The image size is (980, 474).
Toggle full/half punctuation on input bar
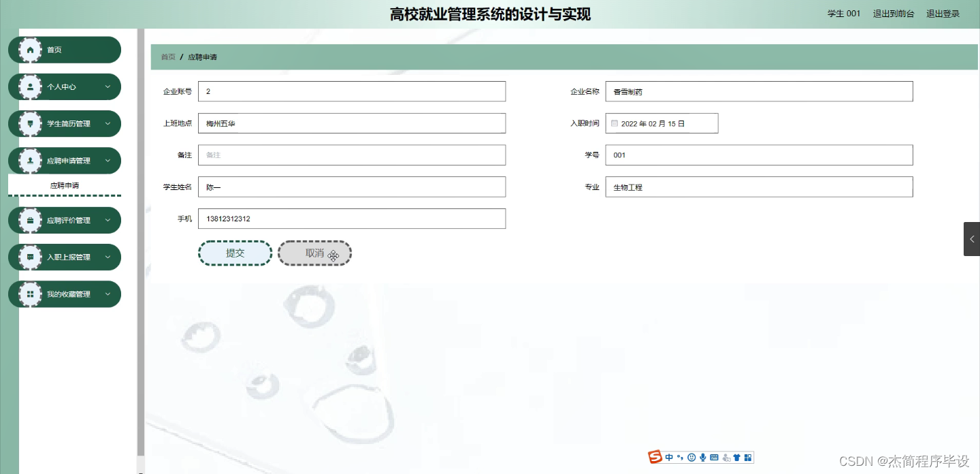679,457
